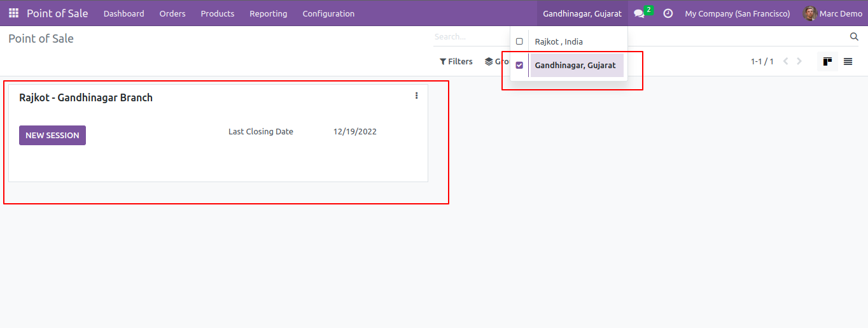This screenshot has height=328, width=868.
Task: Open the conversations chat icon
Action: (x=640, y=13)
